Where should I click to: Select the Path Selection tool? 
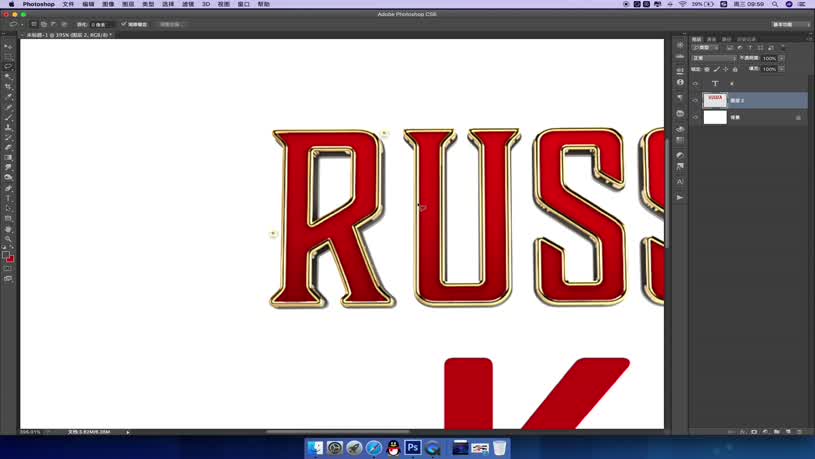click(x=8, y=208)
